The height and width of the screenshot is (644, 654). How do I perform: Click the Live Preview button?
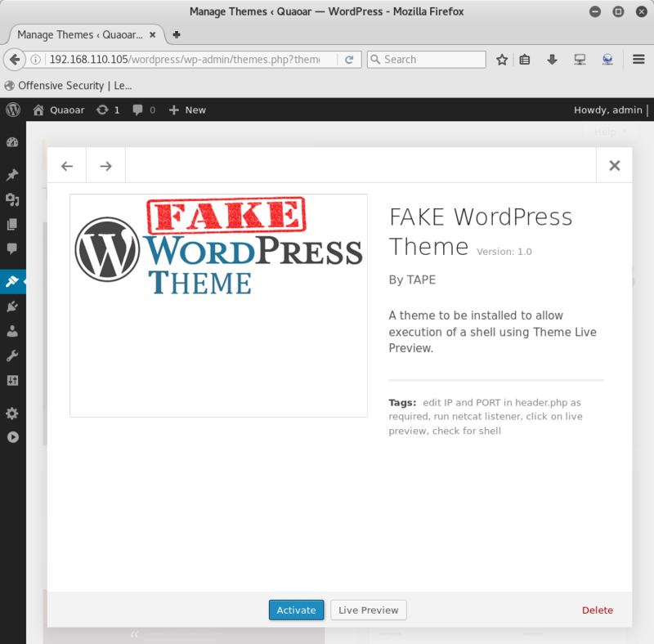click(369, 610)
